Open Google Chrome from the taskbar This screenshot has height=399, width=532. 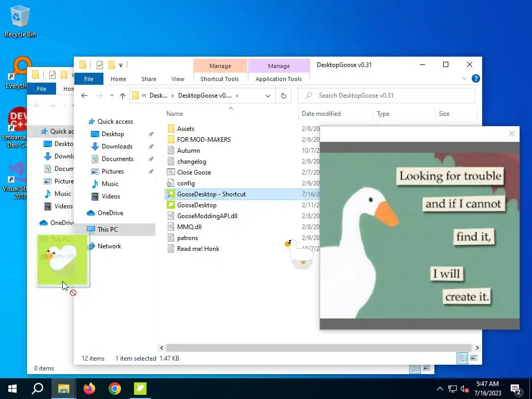click(115, 389)
